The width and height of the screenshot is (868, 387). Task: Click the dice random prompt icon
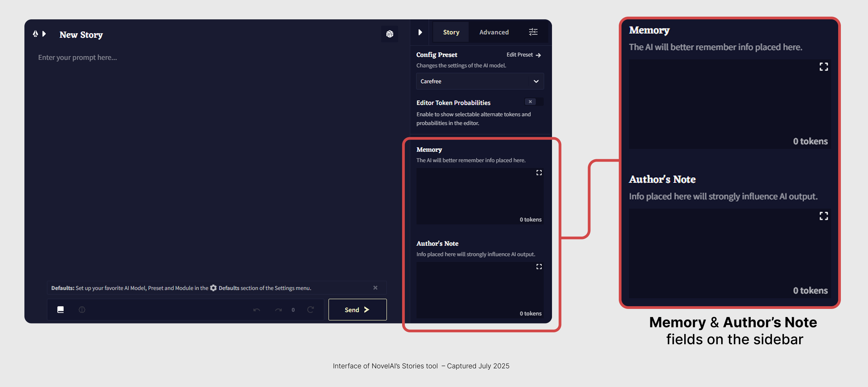(x=390, y=34)
